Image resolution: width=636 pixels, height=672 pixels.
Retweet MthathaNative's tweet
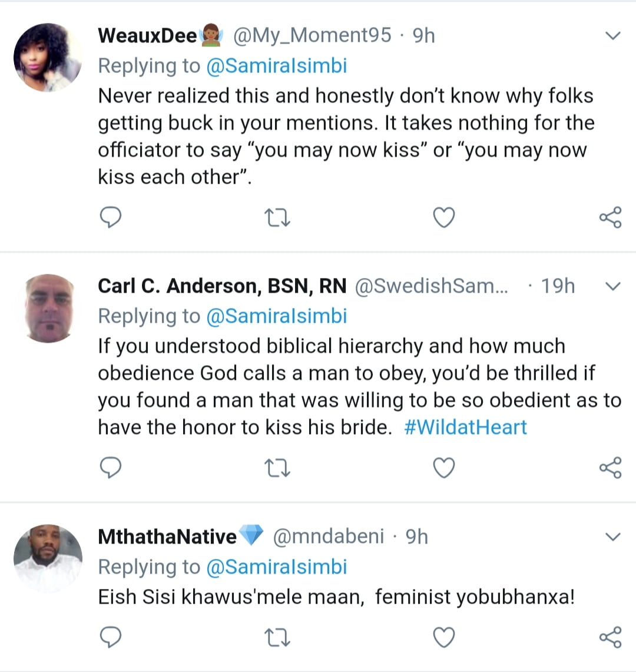click(x=277, y=637)
